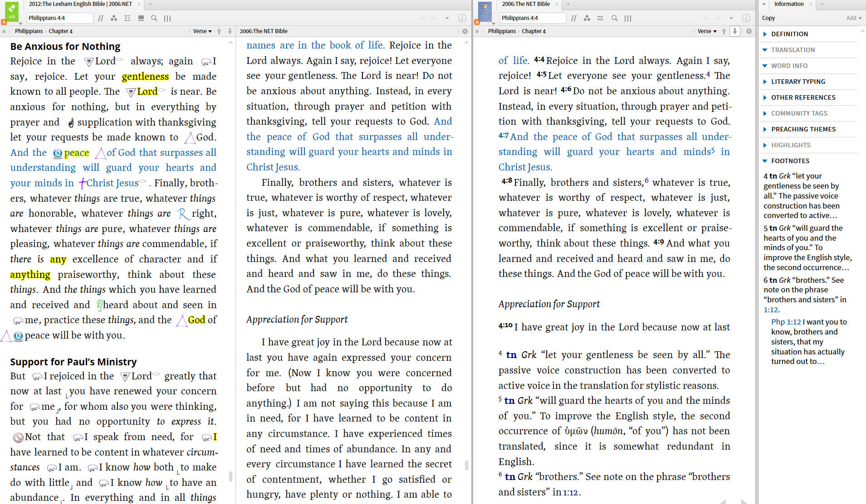The width and height of the screenshot is (866, 504).
Task: Close the locator bar in NET Bible panel
Action: [749, 31]
